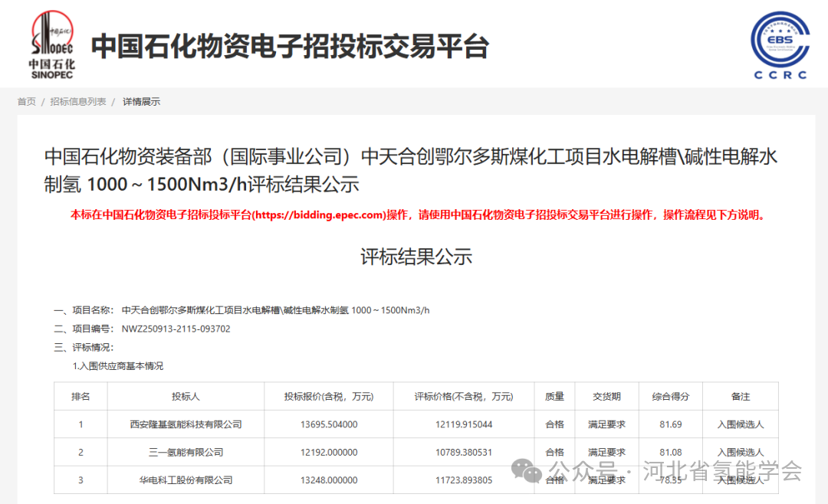Switch to 招标信息列表 breadcrumb tab
Viewport: 828px width, 504px height.
tap(78, 101)
